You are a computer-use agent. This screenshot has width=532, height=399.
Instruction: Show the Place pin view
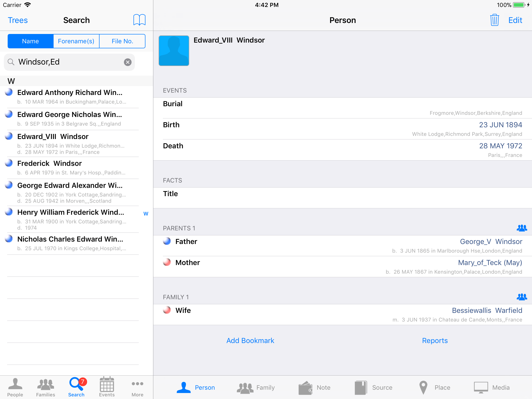click(x=434, y=387)
